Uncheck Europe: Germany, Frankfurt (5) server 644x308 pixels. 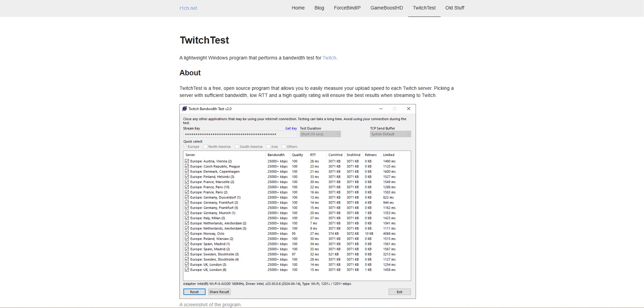click(x=187, y=208)
